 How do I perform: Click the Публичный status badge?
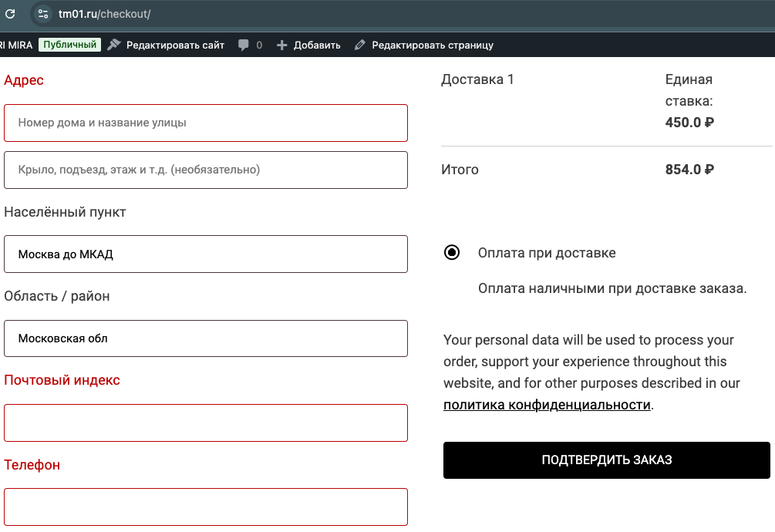69,45
